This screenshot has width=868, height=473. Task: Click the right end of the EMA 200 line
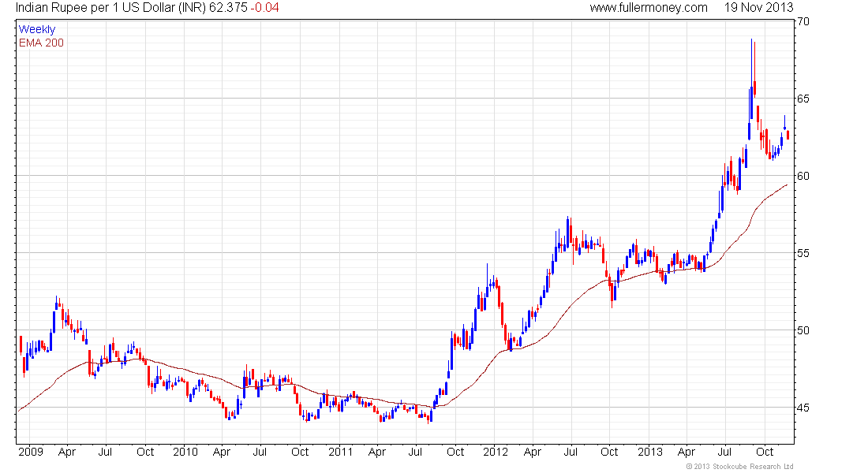point(787,184)
